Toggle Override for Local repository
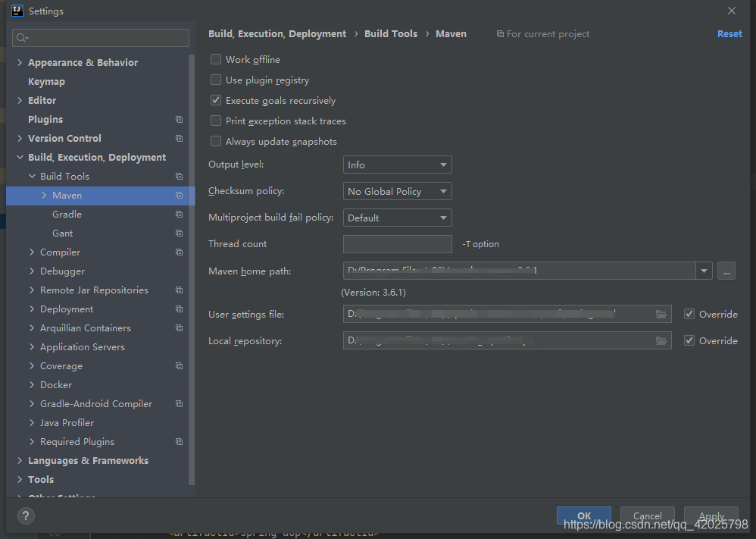 tap(689, 340)
